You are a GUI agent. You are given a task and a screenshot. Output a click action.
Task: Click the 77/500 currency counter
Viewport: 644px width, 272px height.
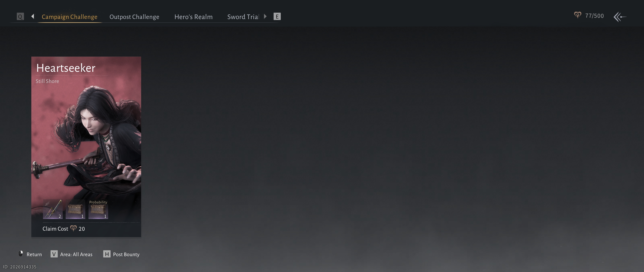(x=594, y=16)
